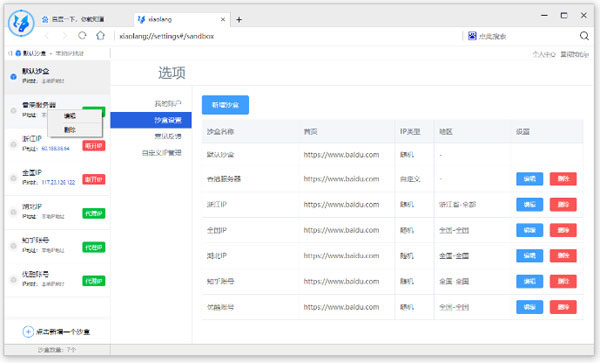Click the magnifier search icon at top right

click(584, 36)
